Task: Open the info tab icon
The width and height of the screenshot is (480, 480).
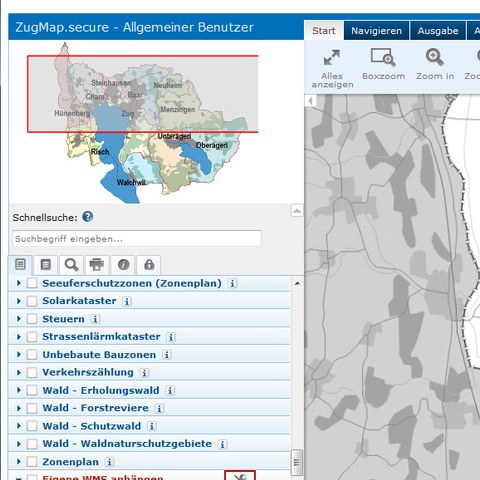Action: (123, 265)
